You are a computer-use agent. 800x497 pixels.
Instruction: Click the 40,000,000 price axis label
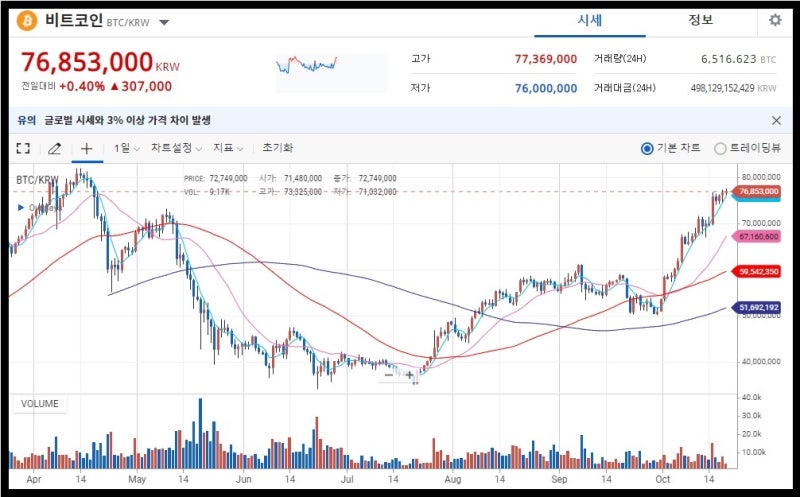761,362
